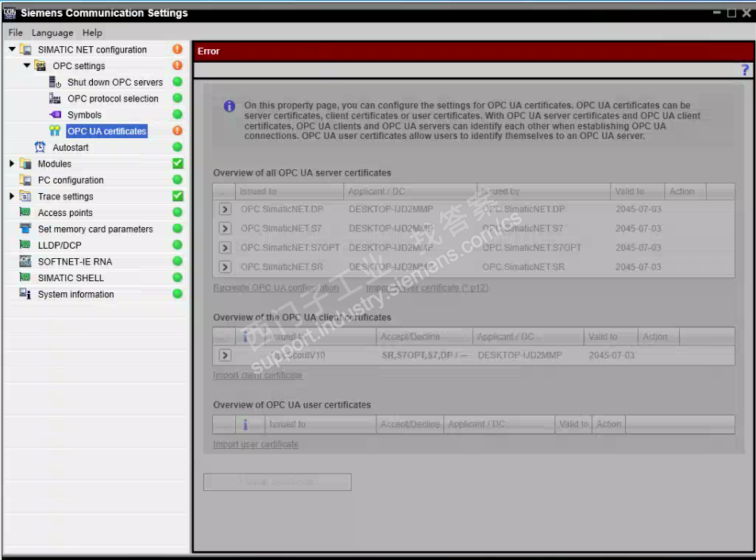Click Import user certificate link

click(x=256, y=444)
